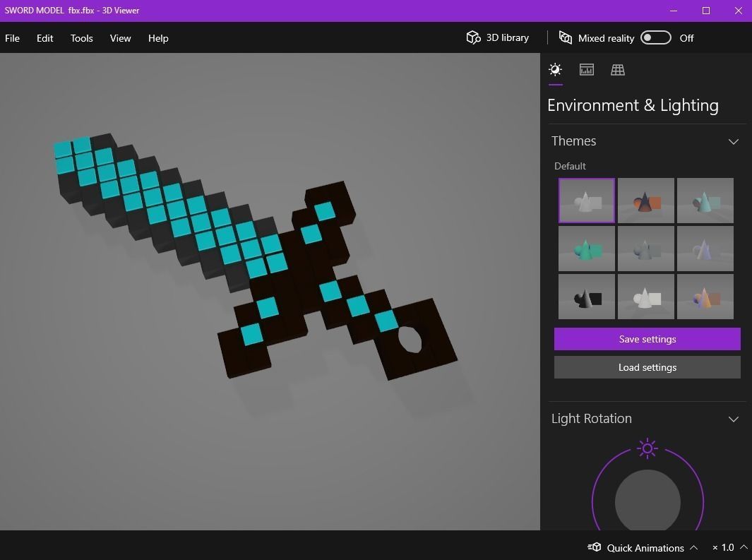The image size is (752, 560).
Task: Click the light rotation dial center
Action: coord(647,501)
